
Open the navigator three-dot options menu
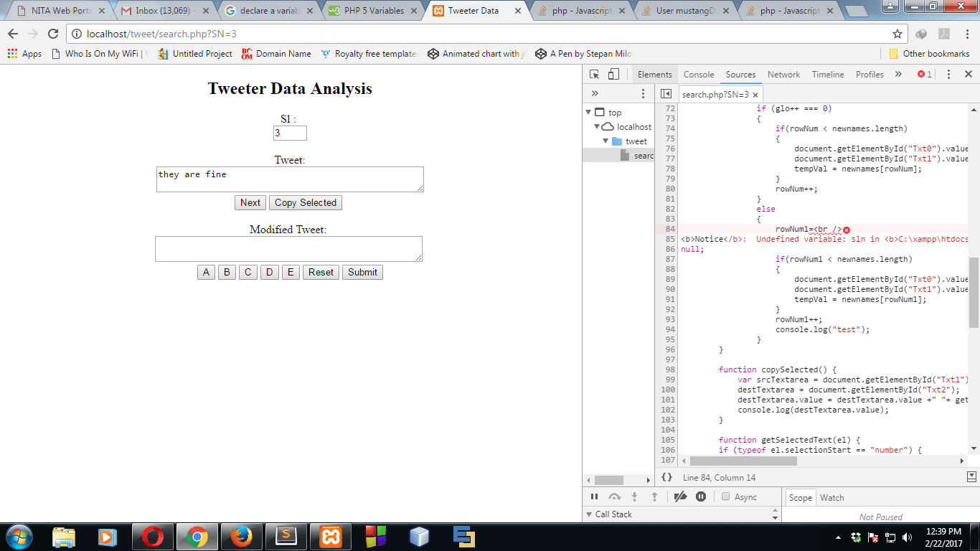[643, 93]
